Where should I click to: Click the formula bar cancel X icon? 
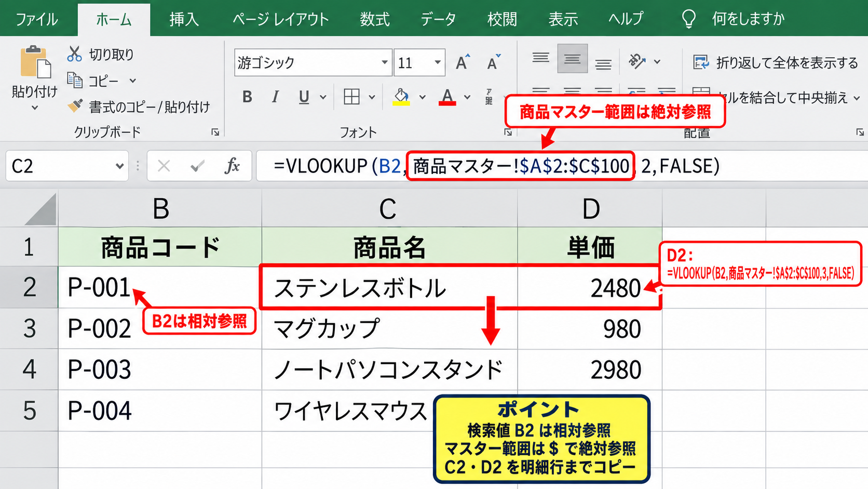pyautogui.click(x=164, y=166)
